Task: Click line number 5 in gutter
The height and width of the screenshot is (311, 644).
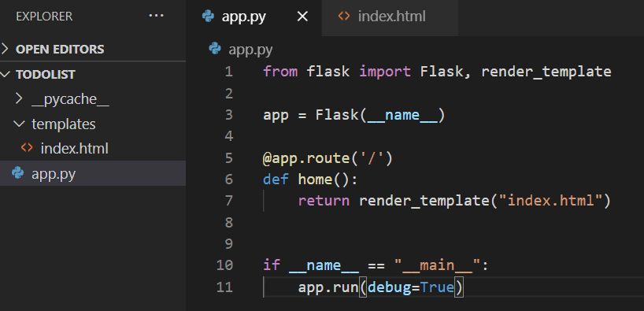Action: (229, 157)
